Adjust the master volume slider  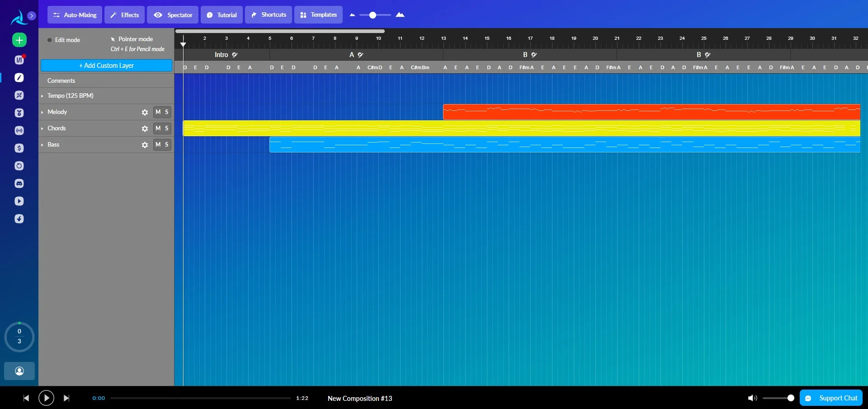pos(778,398)
